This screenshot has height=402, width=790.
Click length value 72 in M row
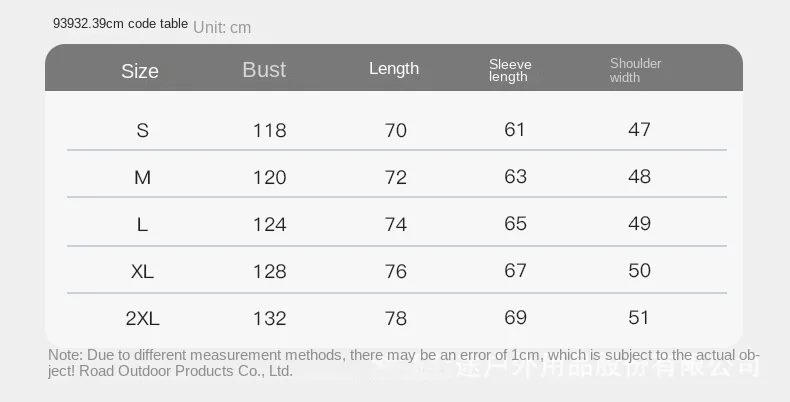[x=396, y=177]
